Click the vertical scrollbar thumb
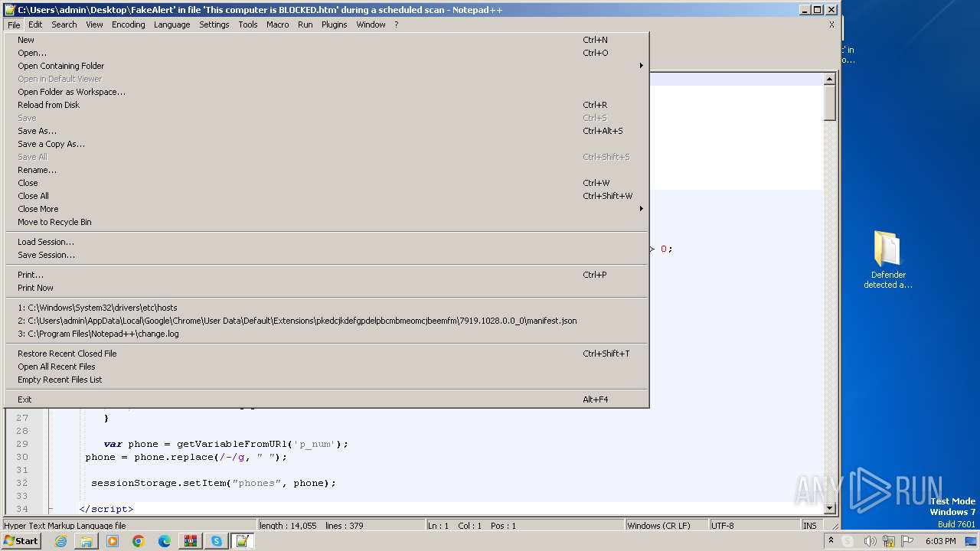The width and height of the screenshot is (980, 551). [830, 103]
